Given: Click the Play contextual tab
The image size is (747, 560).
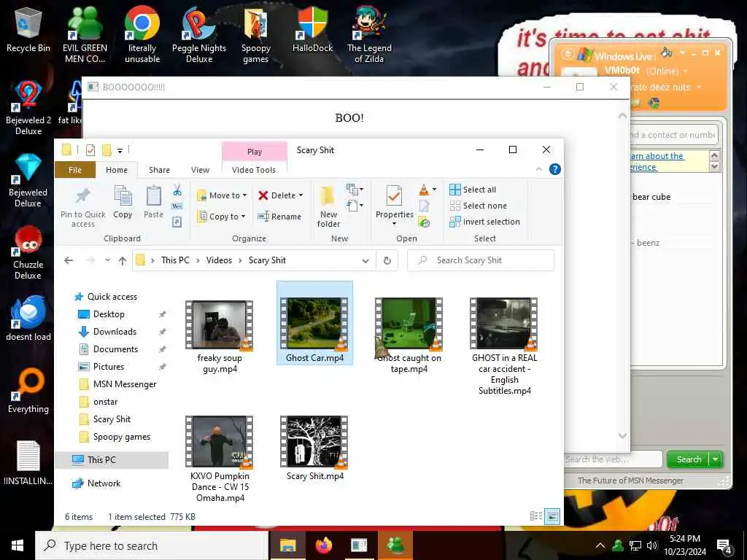Looking at the screenshot, I should click(x=255, y=152).
